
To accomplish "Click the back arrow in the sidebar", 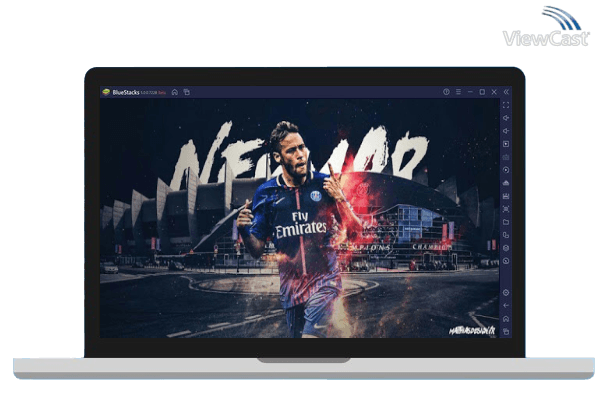I will tap(506, 306).
